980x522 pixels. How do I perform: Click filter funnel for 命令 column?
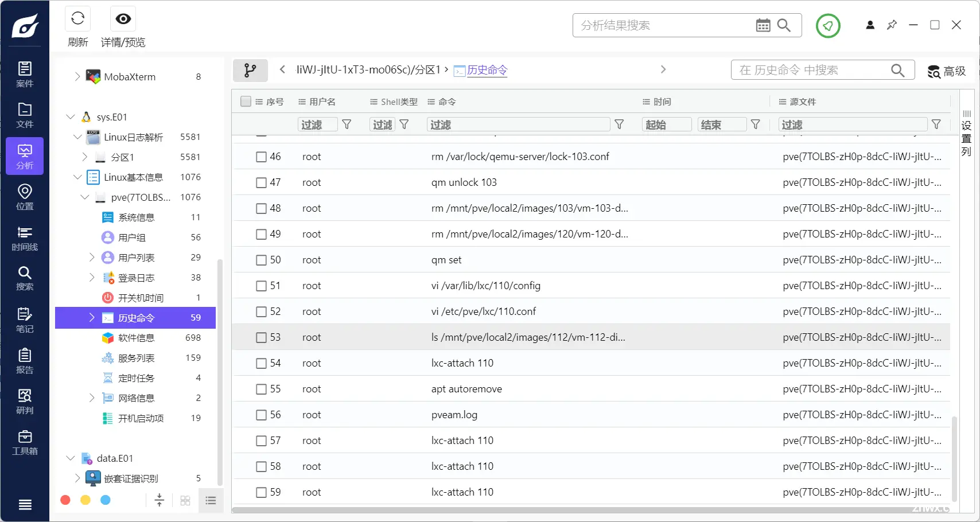coord(619,124)
